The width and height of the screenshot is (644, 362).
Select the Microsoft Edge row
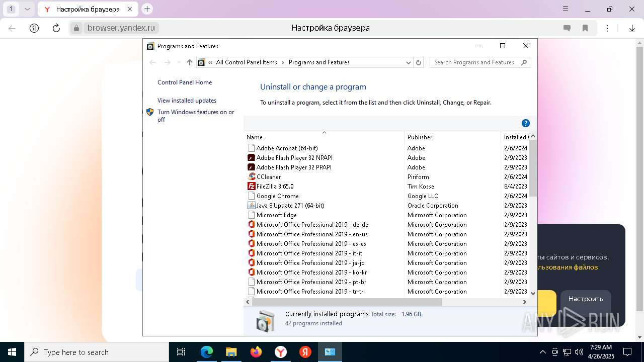point(386,215)
